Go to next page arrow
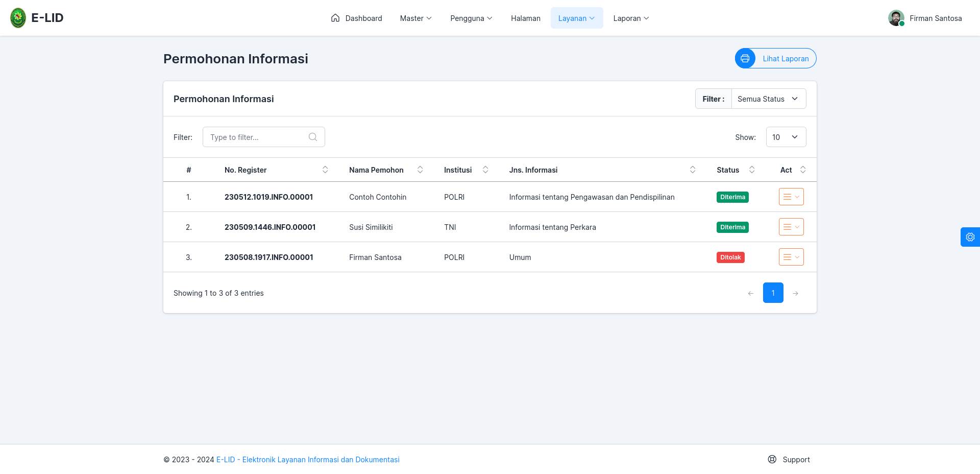980x474 pixels. (795, 293)
